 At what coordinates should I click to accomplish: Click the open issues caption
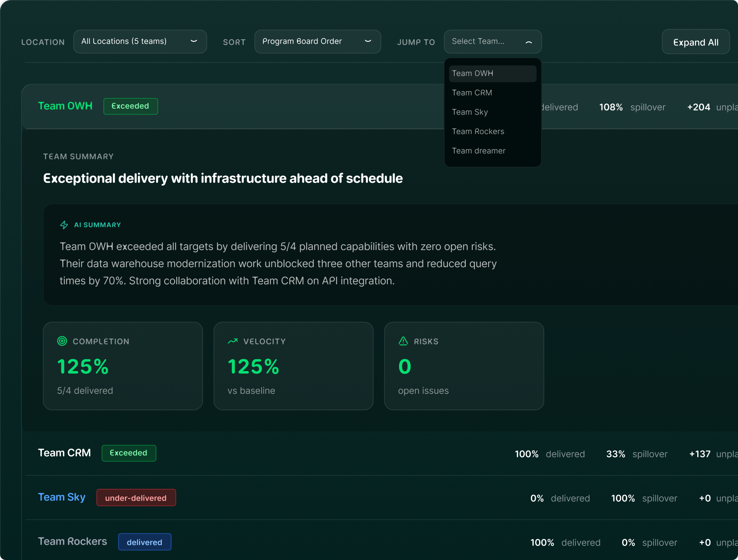[x=423, y=391]
